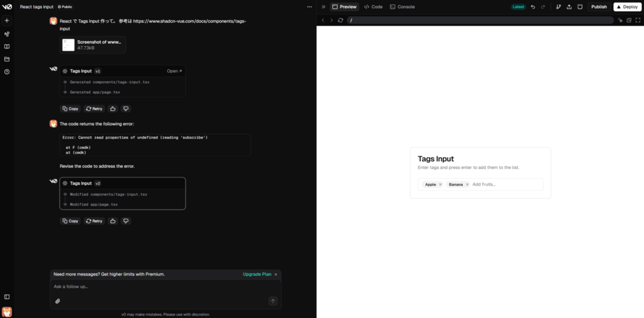Viewport: 644px width, 318px height.
Task: Redo the version change
Action: (543, 7)
